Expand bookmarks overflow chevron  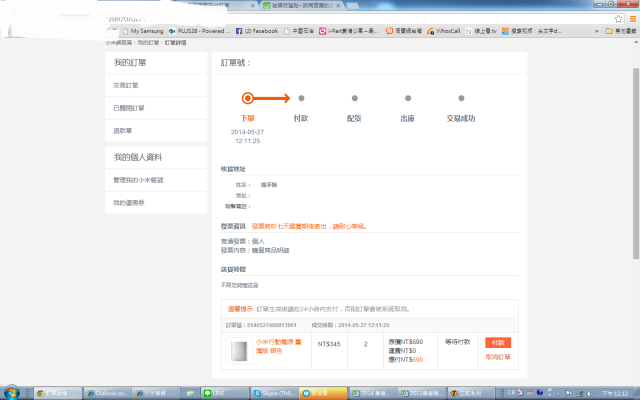click(x=597, y=31)
